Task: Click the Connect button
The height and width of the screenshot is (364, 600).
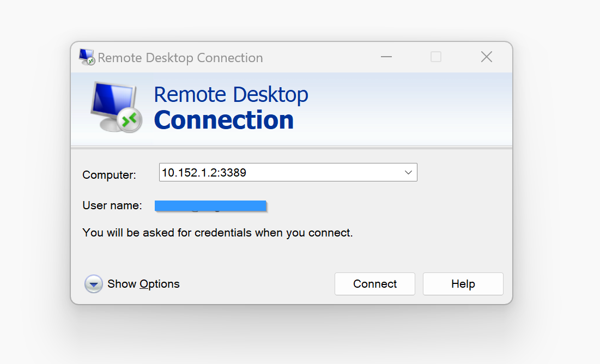Action: point(374,283)
